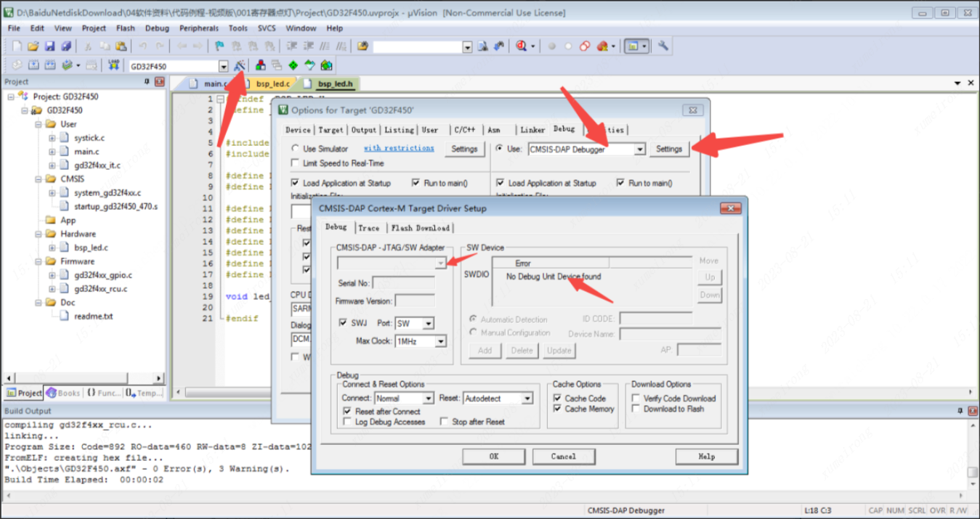Click the Rebuild all target files icon
This screenshot has width=980, height=519.
click(x=50, y=66)
